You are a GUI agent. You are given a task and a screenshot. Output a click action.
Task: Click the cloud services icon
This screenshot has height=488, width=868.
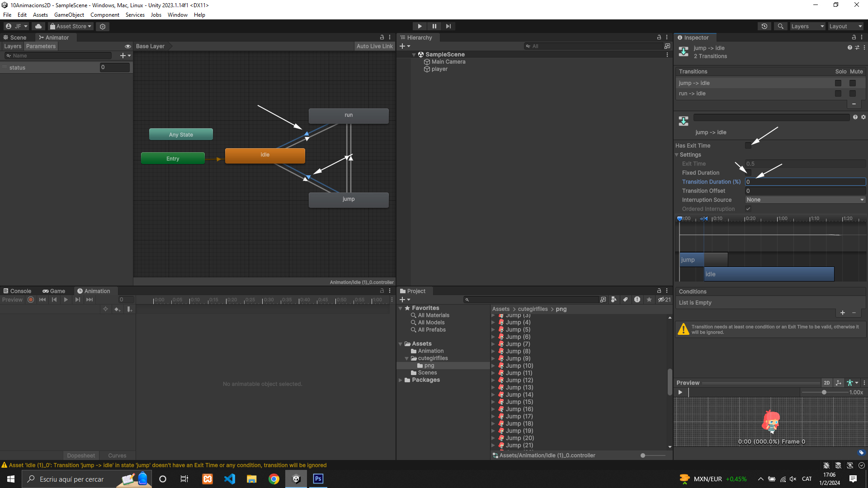[38, 26]
